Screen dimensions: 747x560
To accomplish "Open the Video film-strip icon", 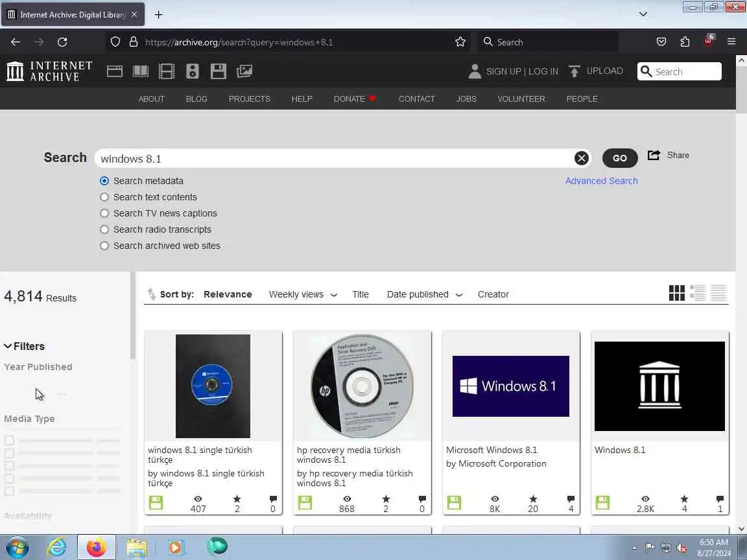I will click(166, 71).
